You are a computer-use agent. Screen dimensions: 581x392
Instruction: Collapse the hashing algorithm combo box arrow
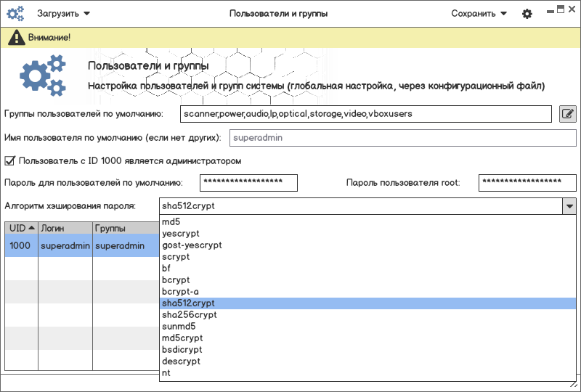(x=569, y=206)
